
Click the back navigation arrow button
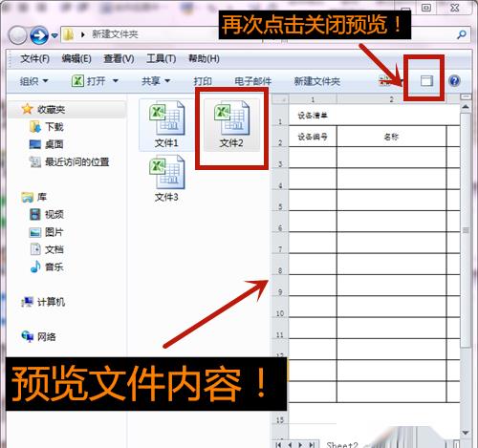point(17,35)
